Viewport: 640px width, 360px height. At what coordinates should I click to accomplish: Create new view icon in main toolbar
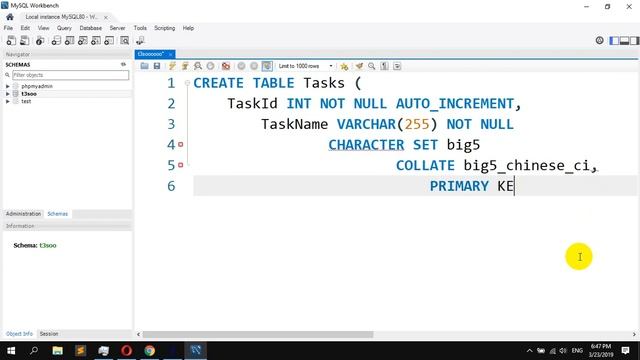point(82,40)
